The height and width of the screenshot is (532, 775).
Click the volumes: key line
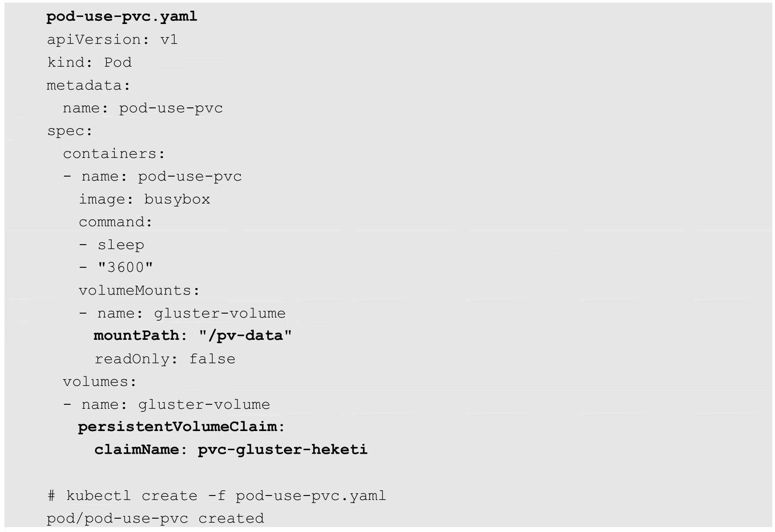pyautogui.click(x=100, y=382)
